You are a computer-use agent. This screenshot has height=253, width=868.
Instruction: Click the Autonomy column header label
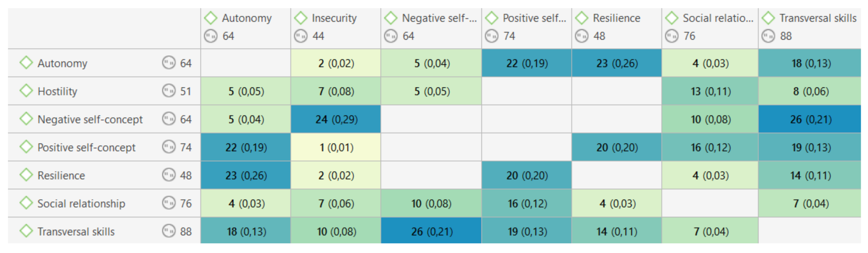tap(247, 18)
